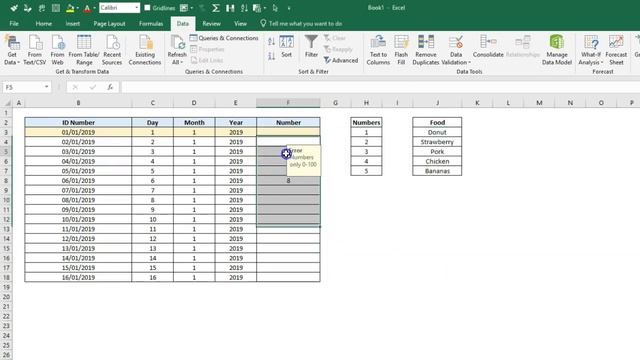Image resolution: width=640 pixels, height=360 pixels.
Task: Click the ID Number header cell
Action: point(78,122)
